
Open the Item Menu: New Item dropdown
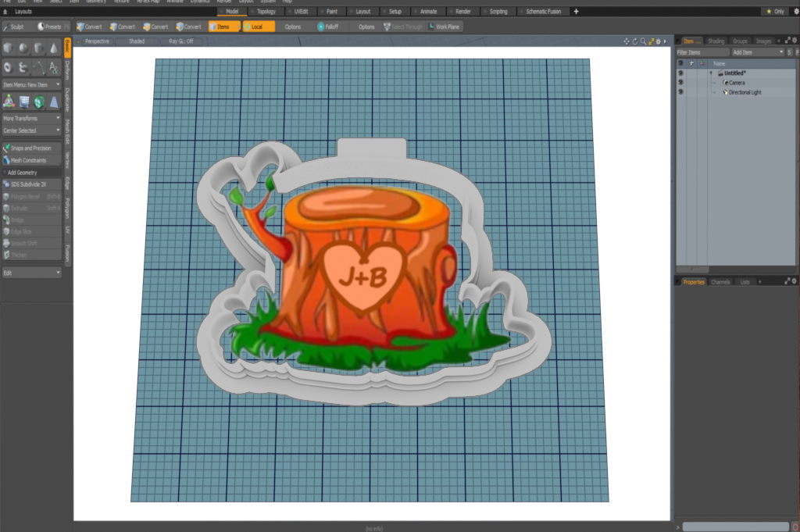pos(31,84)
